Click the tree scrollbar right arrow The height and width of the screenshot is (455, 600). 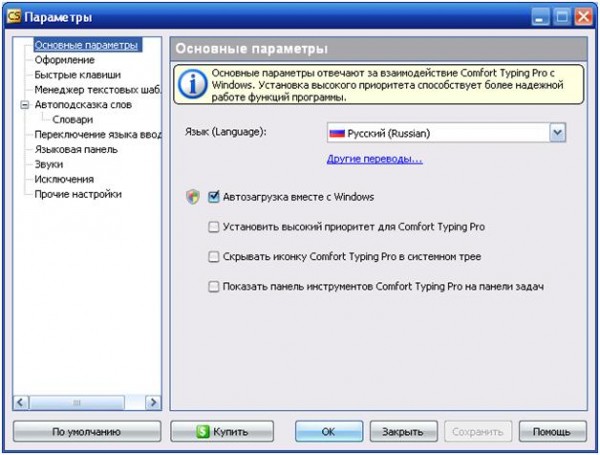[x=153, y=403]
